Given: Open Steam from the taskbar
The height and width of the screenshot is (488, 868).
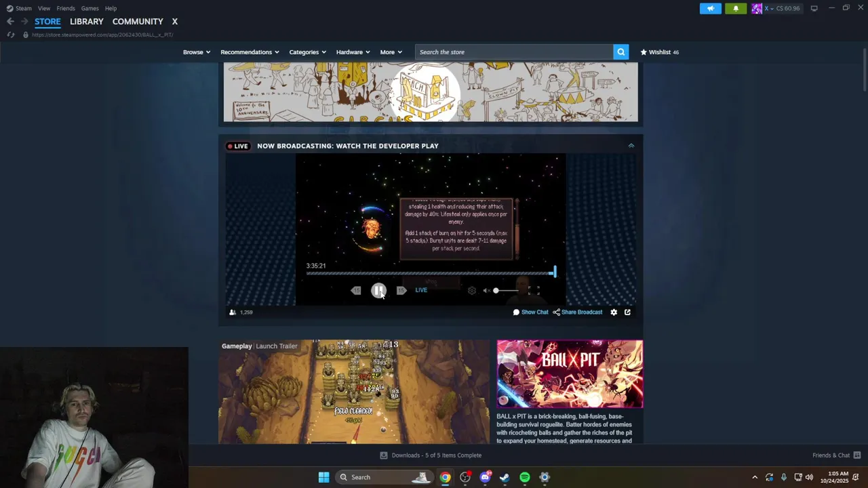Looking at the screenshot, I should 505,477.
